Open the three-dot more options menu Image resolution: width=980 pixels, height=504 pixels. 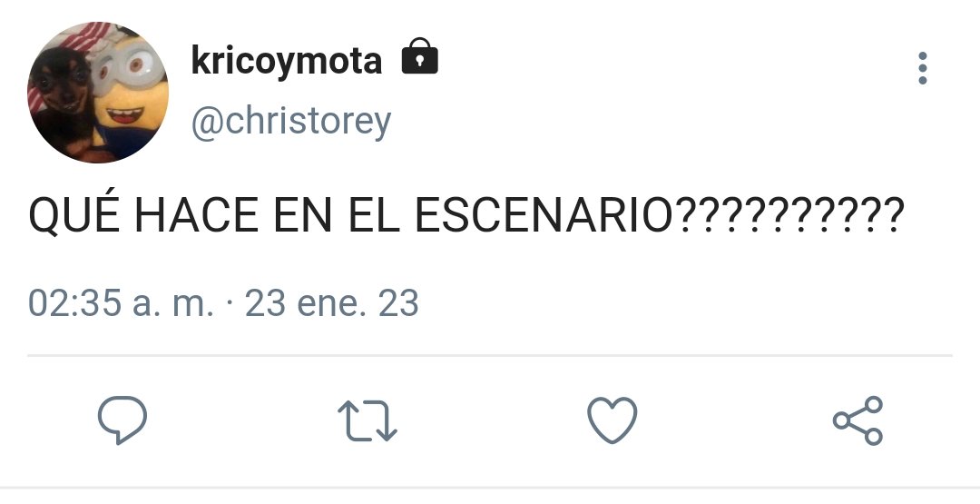[x=923, y=68]
